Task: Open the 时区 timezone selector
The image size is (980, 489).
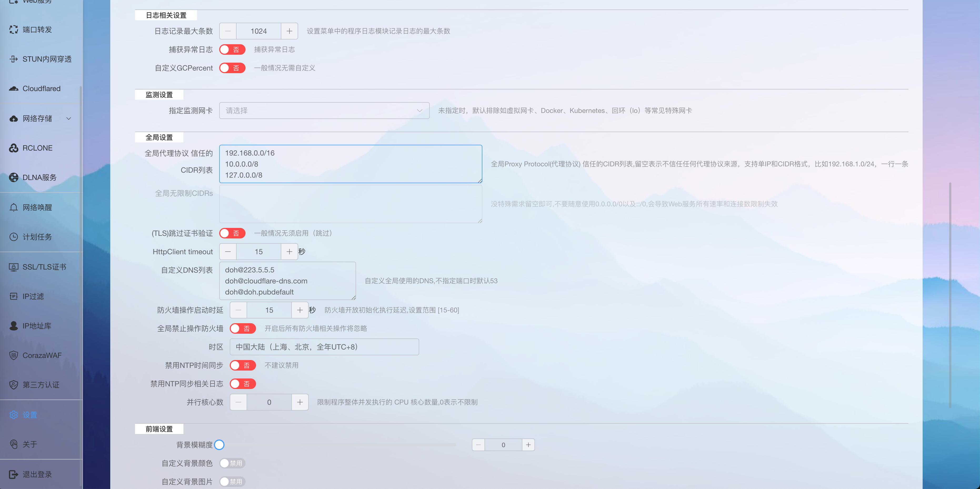Action: (324, 347)
